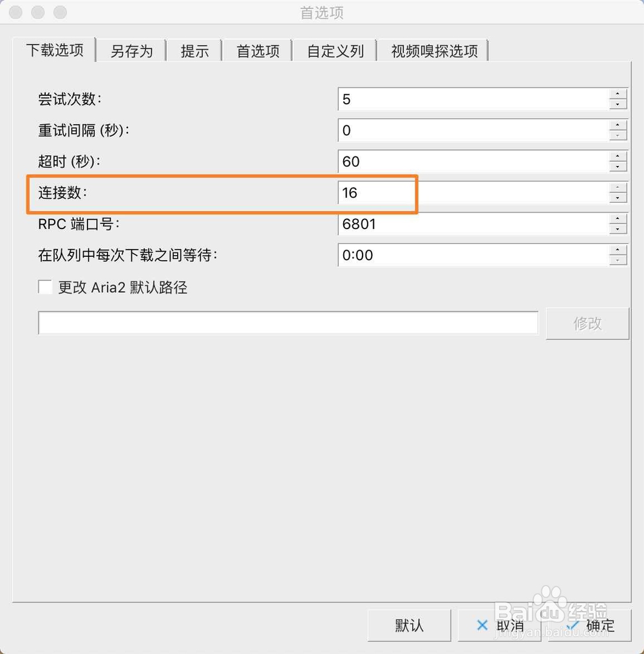This screenshot has width=644, height=654.
Task: Go to 视频嗅探选项 tab
Action: tap(434, 51)
